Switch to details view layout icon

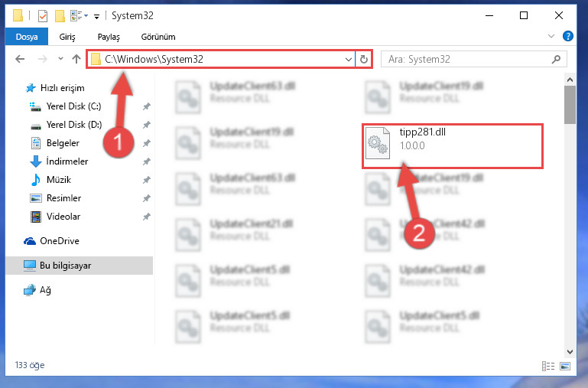pos(548,366)
